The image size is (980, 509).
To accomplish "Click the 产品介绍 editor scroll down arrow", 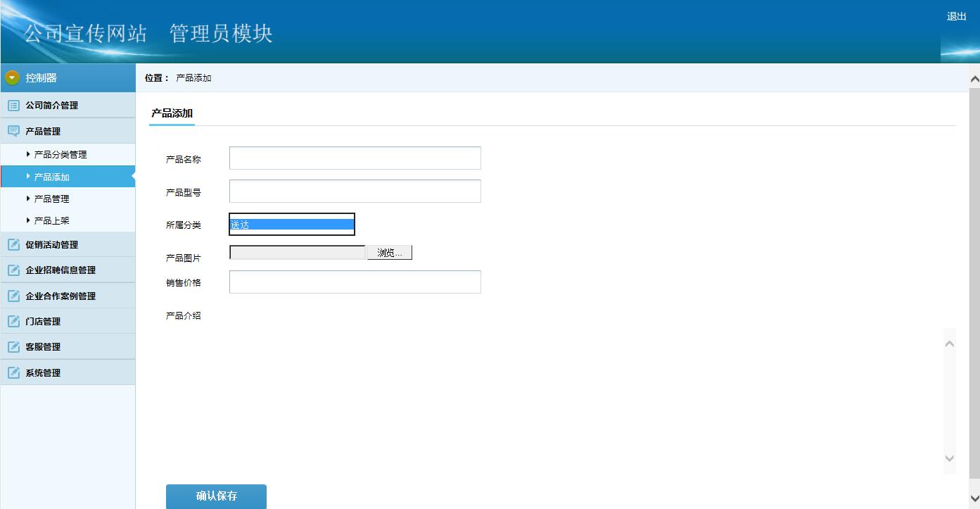I will point(950,458).
